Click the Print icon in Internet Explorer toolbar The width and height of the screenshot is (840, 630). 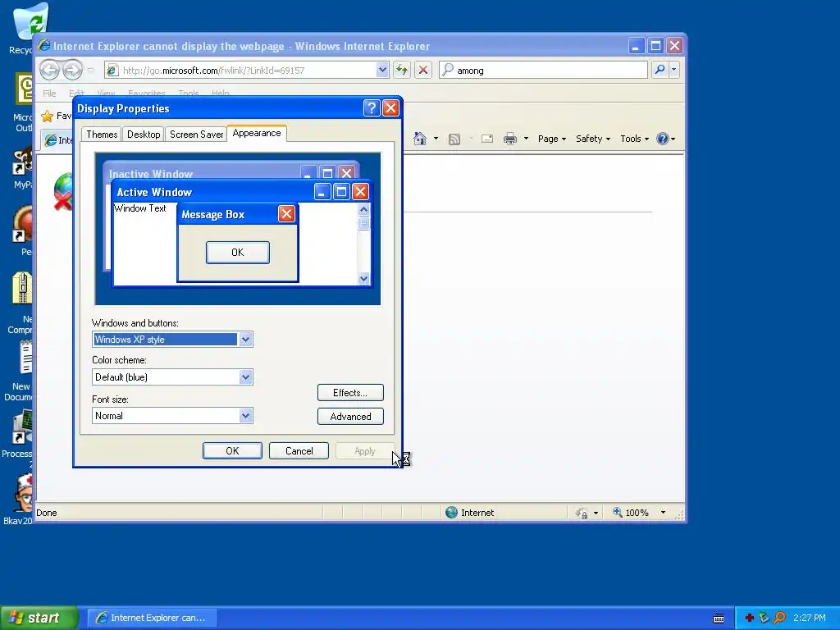pos(510,139)
